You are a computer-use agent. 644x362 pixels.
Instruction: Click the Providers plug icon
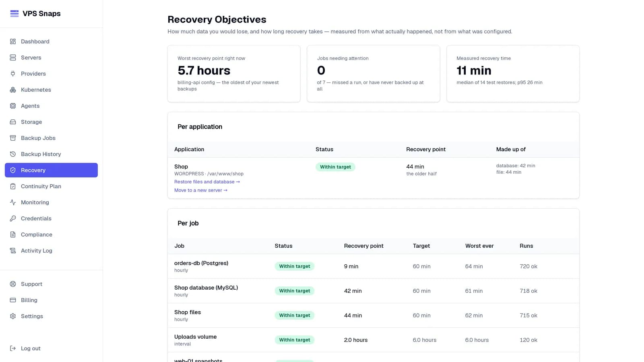click(13, 74)
